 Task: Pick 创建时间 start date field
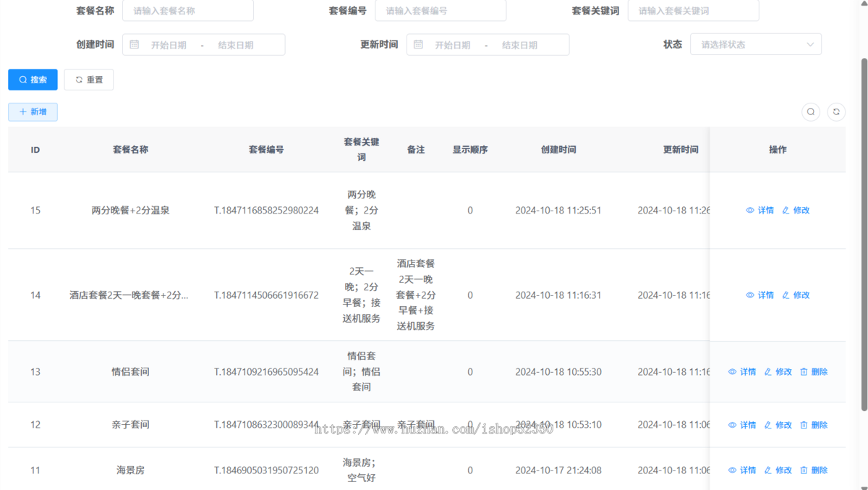pyautogui.click(x=169, y=45)
